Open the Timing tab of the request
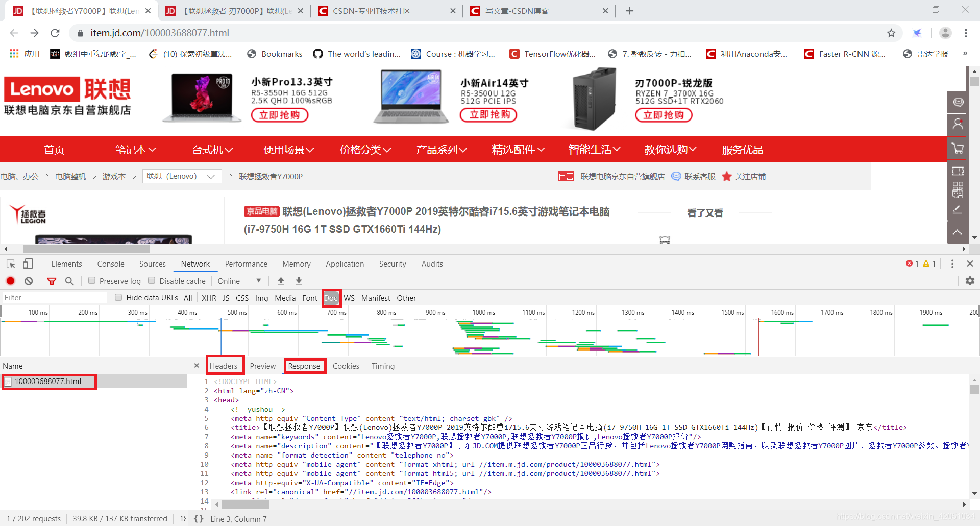980x526 pixels. point(383,366)
